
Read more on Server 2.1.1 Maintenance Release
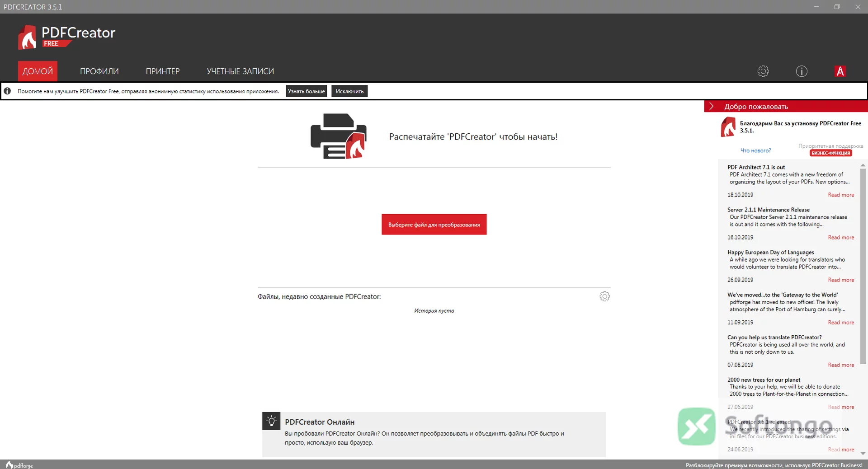pyautogui.click(x=841, y=237)
